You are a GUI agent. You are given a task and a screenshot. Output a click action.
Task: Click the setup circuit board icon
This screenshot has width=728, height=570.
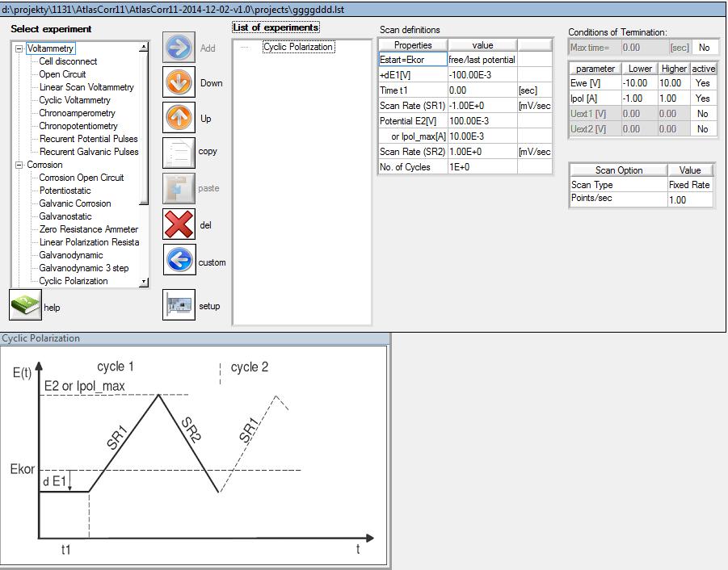pyautogui.click(x=179, y=304)
